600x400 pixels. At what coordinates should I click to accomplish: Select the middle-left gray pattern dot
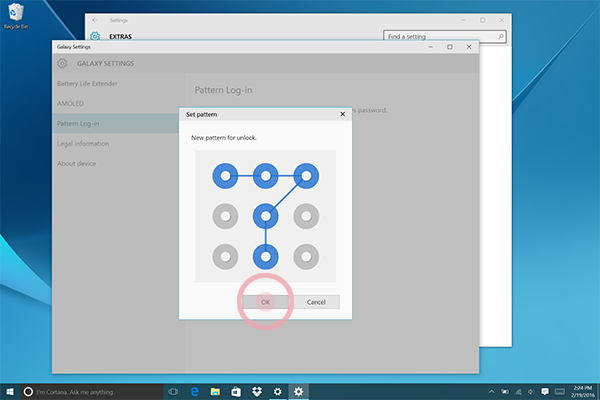(x=225, y=216)
